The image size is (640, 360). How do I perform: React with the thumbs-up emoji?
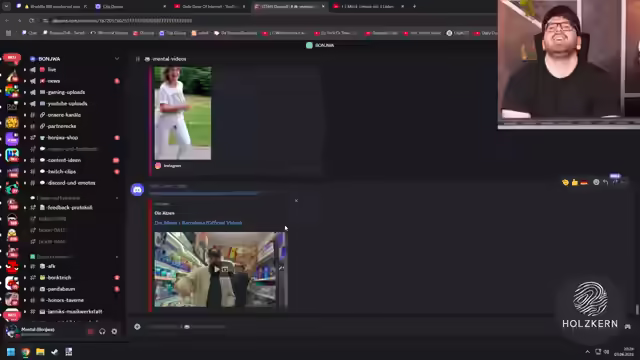575,182
